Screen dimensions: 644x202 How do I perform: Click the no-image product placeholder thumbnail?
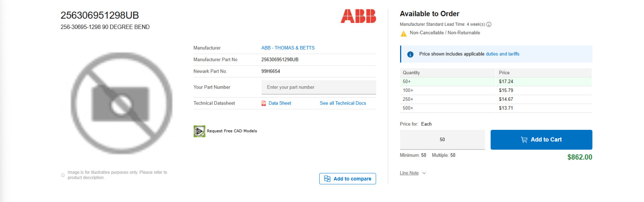pos(121,103)
